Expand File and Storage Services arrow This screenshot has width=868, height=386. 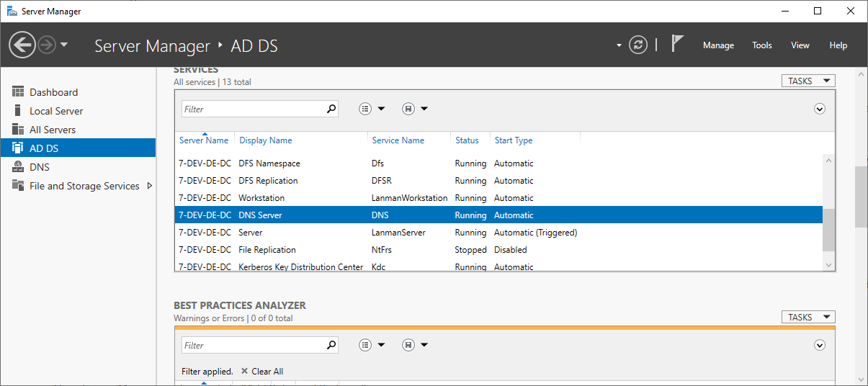(150, 186)
